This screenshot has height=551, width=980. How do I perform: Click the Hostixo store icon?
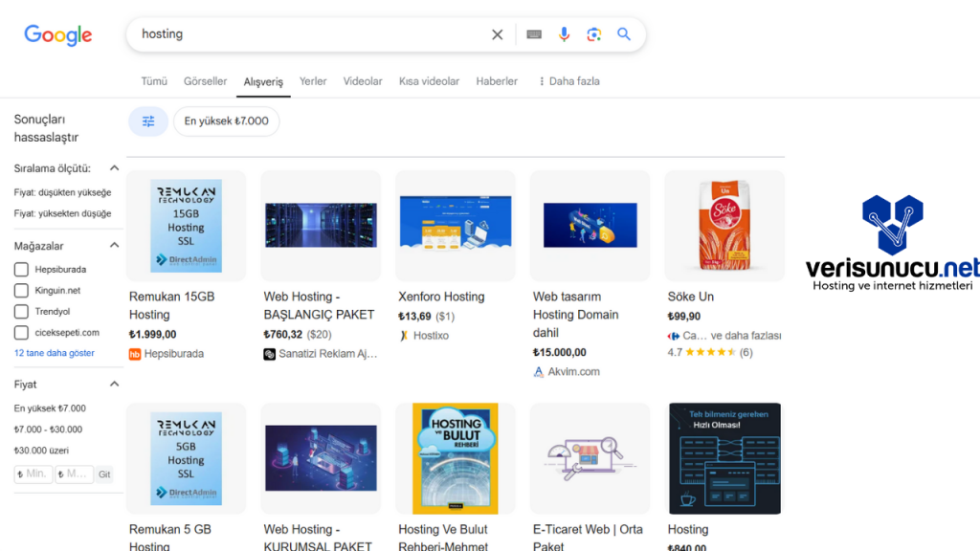pyautogui.click(x=405, y=336)
